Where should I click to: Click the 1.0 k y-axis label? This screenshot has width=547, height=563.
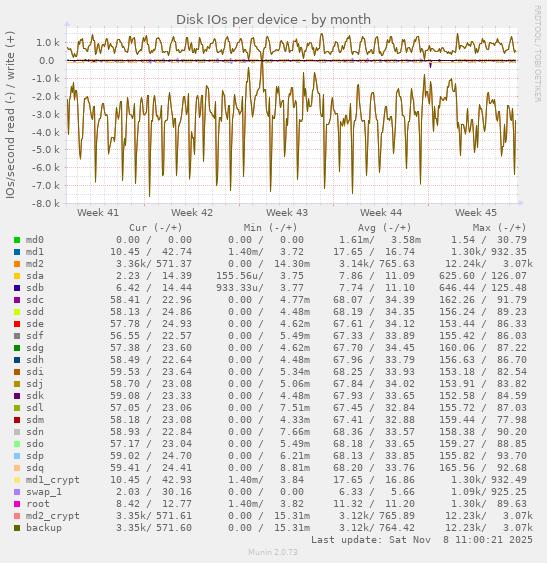(x=48, y=43)
